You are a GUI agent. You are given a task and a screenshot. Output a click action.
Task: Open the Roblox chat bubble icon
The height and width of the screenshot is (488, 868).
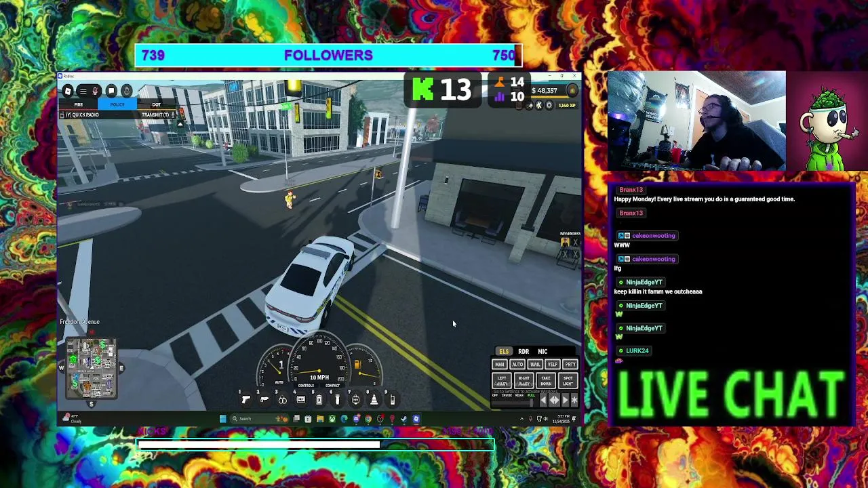(x=111, y=91)
